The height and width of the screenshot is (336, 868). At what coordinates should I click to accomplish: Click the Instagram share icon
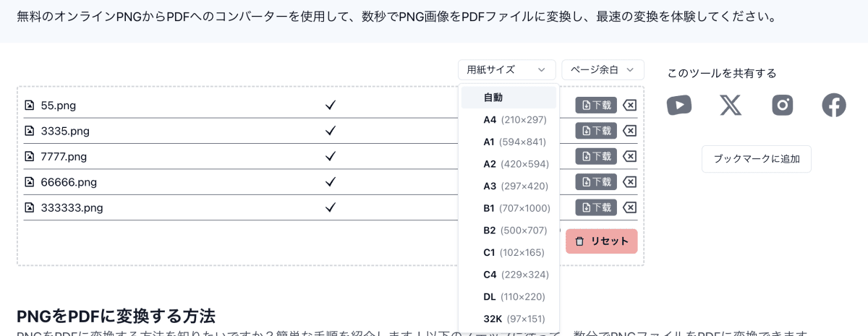[783, 105]
